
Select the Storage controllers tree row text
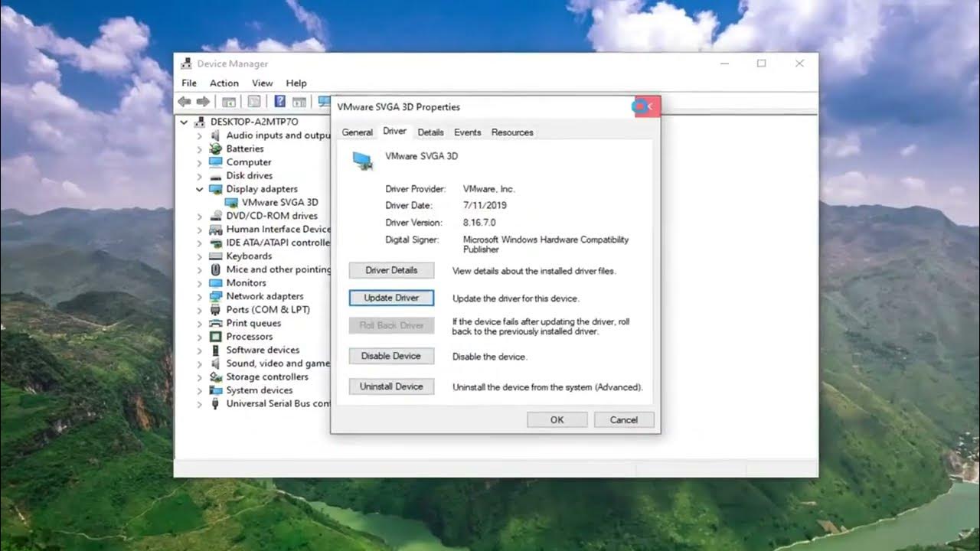(267, 377)
